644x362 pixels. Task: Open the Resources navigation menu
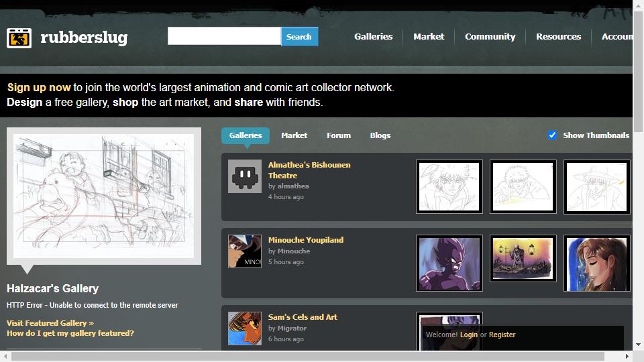(559, 36)
